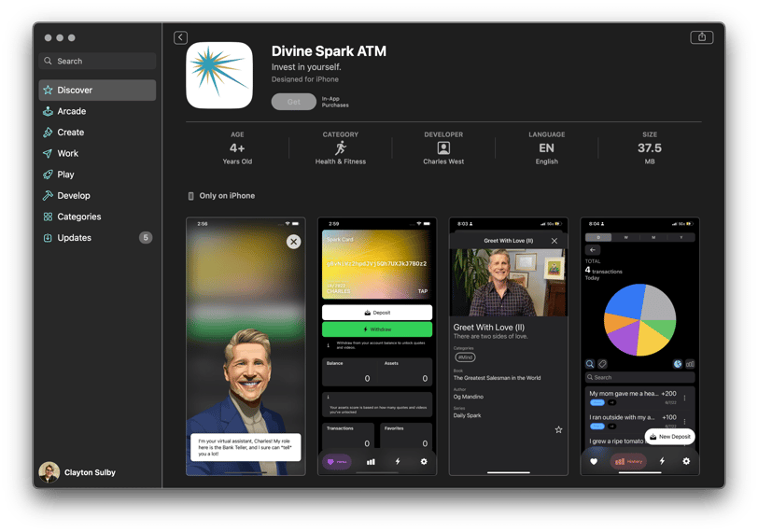
Task: Click the back chevron button
Action: click(180, 37)
